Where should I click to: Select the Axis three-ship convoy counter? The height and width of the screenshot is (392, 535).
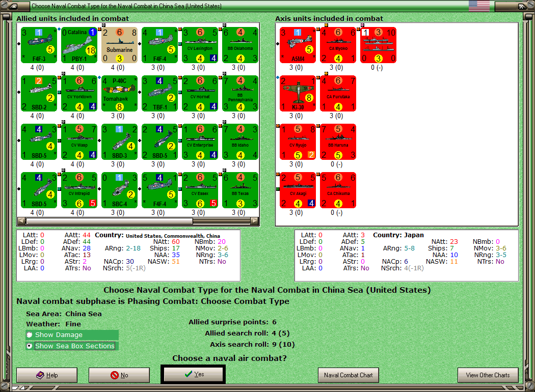[379, 45]
